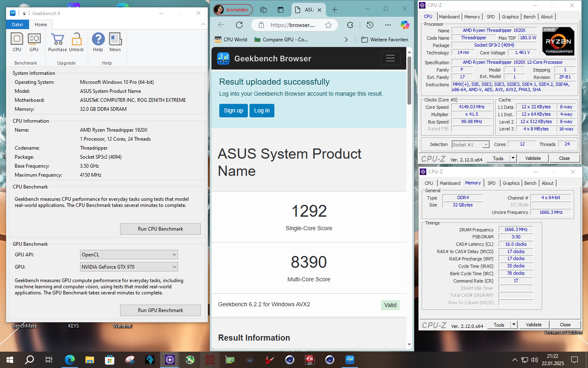Click Run GPU Benchmark button

[x=160, y=310]
